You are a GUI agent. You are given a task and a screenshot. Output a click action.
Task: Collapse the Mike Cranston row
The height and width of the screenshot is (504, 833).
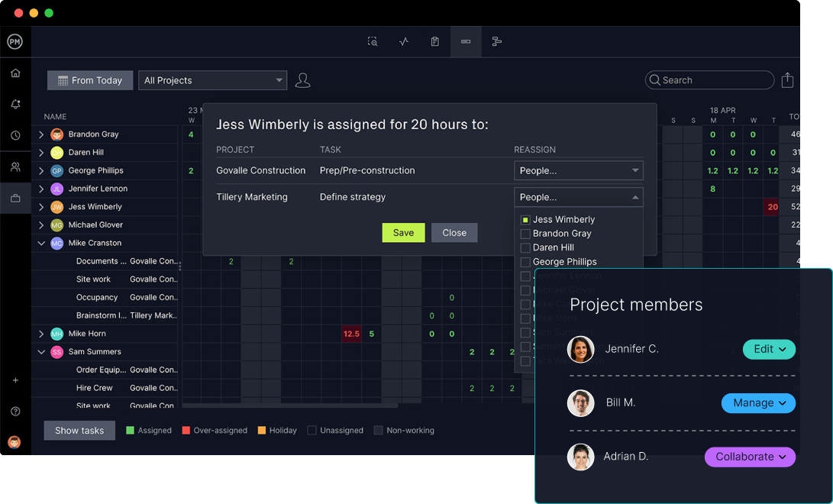(x=41, y=243)
